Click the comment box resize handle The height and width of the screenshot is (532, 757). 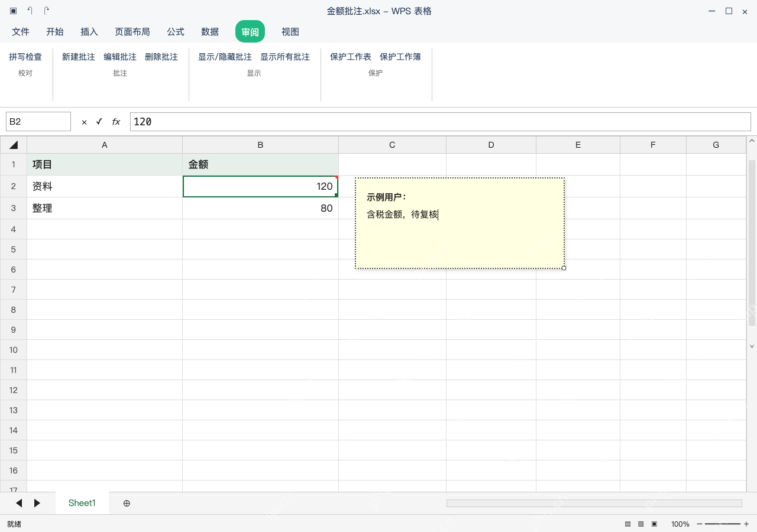[x=564, y=268]
